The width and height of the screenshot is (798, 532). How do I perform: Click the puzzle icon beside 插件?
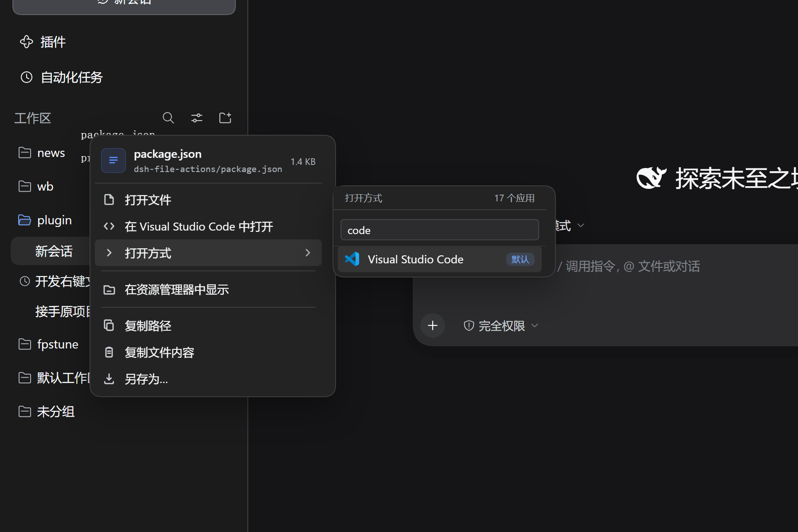tap(27, 42)
